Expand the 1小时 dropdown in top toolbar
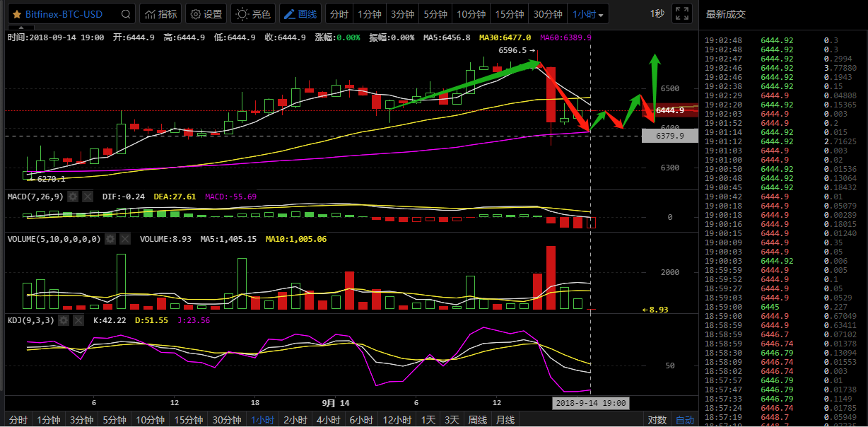The width and height of the screenshot is (868, 427). tap(589, 14)
